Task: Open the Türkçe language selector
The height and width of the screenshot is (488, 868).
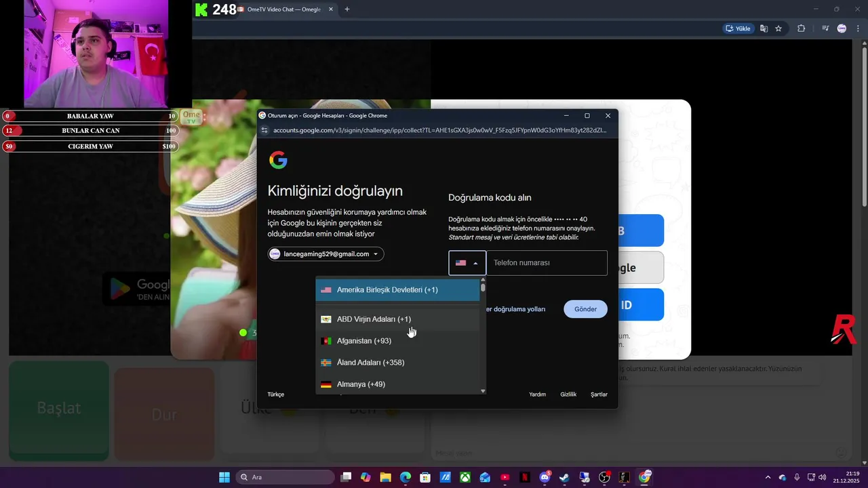Action: (x=276, y=394)
